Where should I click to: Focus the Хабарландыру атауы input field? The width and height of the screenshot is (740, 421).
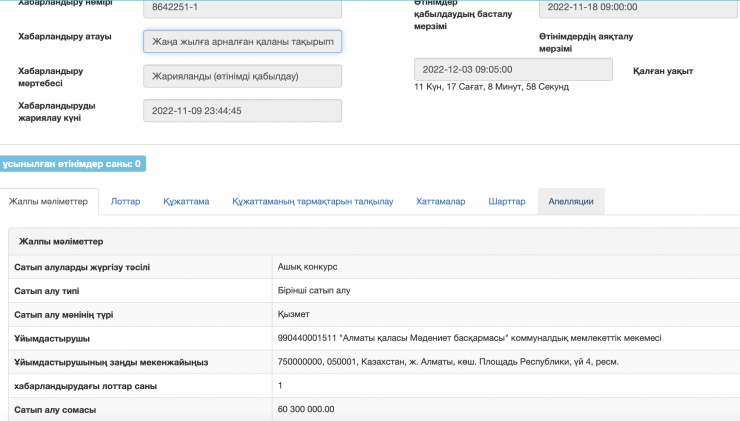pos(242,41)
